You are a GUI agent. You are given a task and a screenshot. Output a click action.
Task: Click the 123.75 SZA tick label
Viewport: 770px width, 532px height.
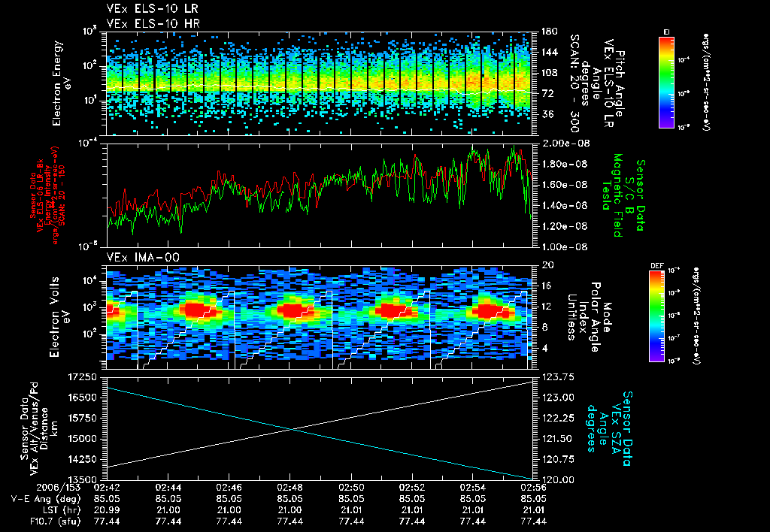(x=558, y=377)
